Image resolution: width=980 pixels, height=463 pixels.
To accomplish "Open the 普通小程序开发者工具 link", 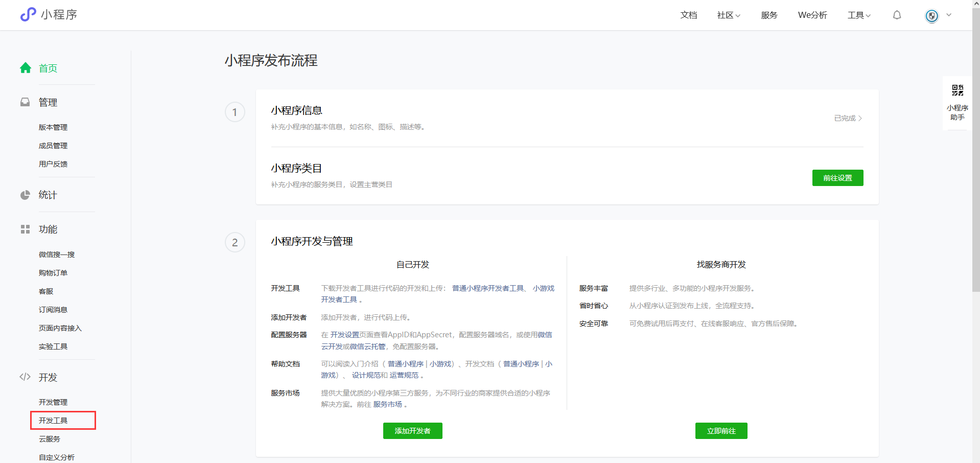I will 488,288.
